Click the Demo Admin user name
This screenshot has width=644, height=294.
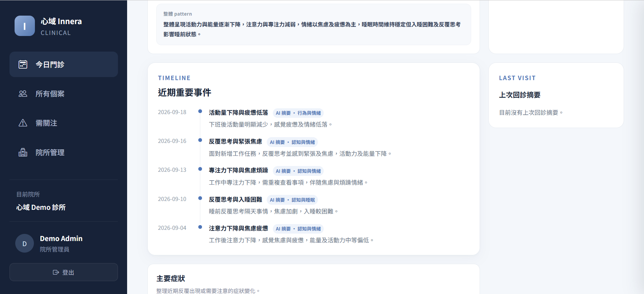61,238
